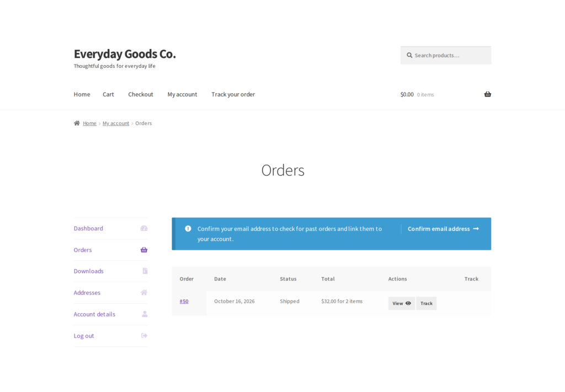The height and width of the screenshot is (392, 565).
Task: Click Home breadcrumb link
Action: click(89, 123)
